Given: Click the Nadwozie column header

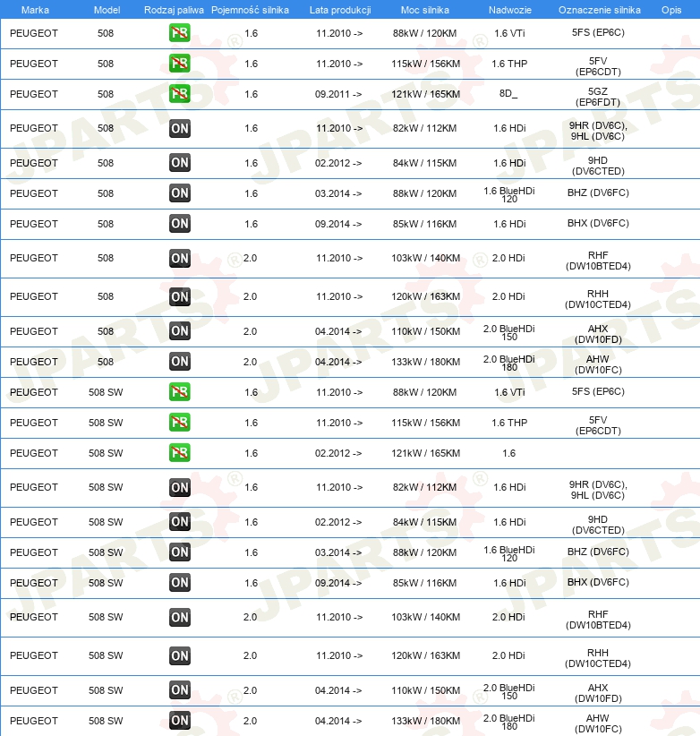Looking at the screenshot, I should 510,10.
